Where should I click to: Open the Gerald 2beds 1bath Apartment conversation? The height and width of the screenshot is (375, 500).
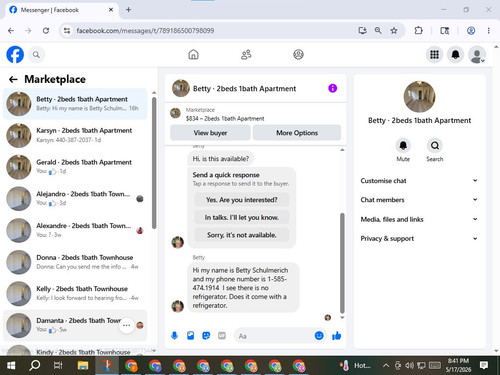point(75,167)
